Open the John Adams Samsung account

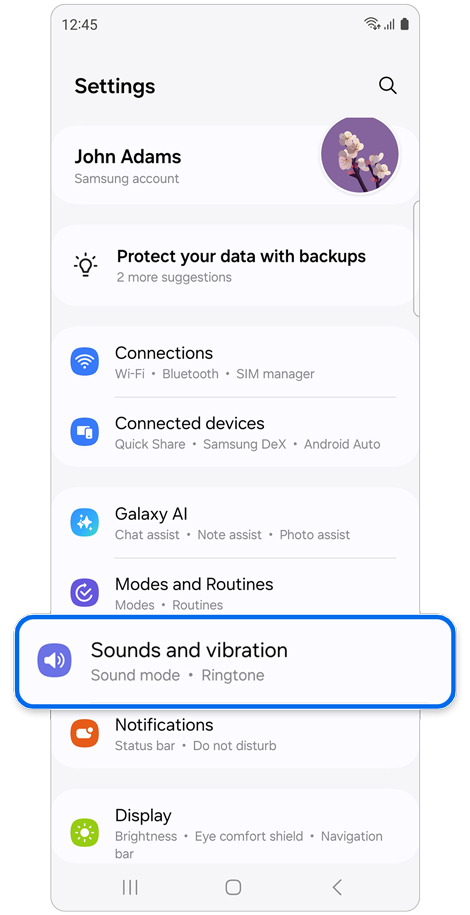(x=235, y=165)
